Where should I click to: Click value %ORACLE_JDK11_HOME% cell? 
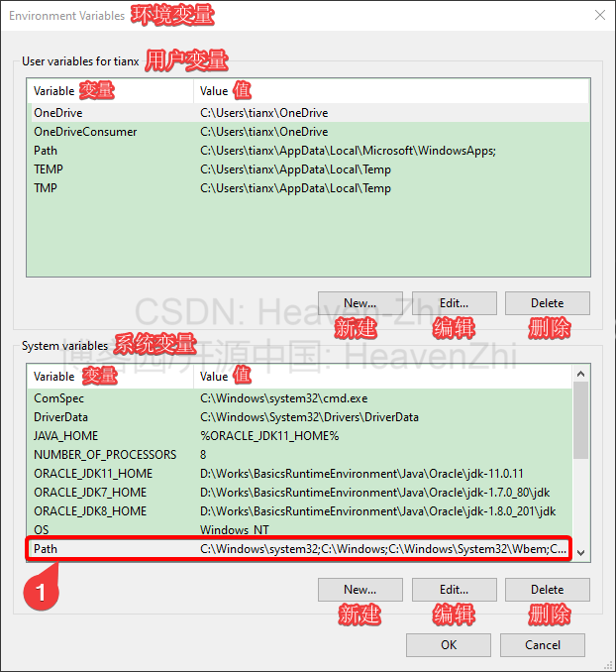pos(269,436)
